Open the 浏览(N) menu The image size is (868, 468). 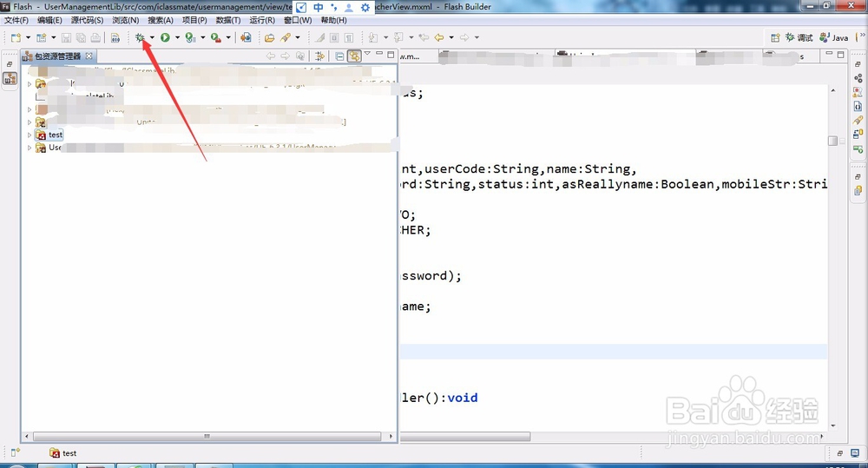pos(126,20)
